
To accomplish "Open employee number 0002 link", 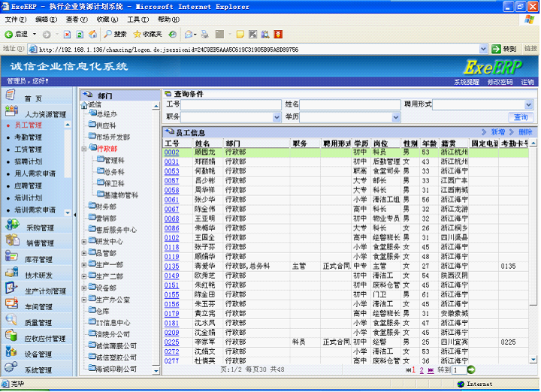I will pos(171,152).
